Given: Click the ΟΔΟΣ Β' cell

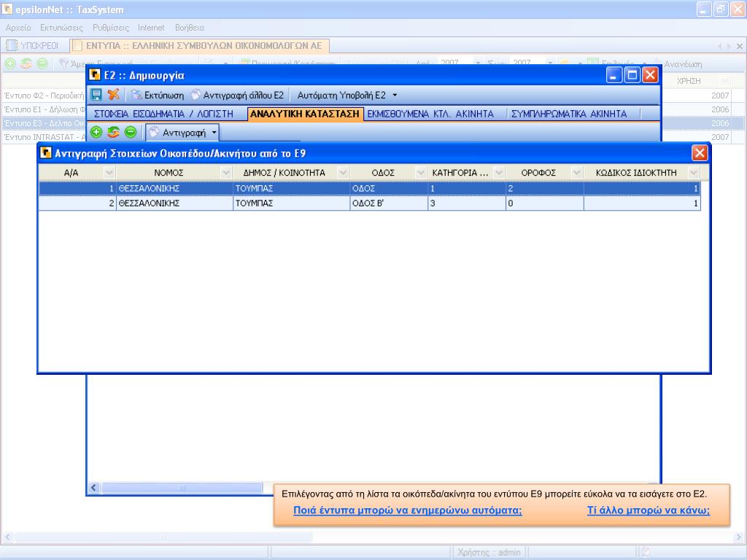Looking at the screenshot, I should [389, 203].
